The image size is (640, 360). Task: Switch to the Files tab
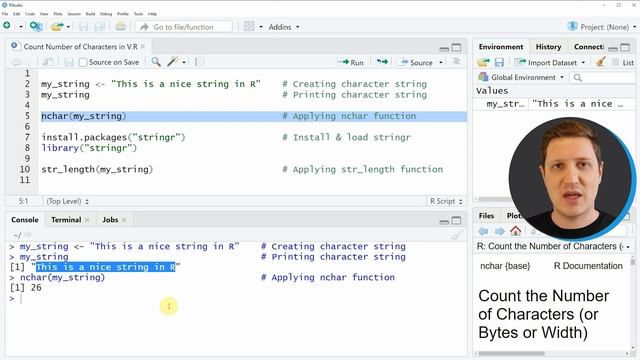click(486, 216)
